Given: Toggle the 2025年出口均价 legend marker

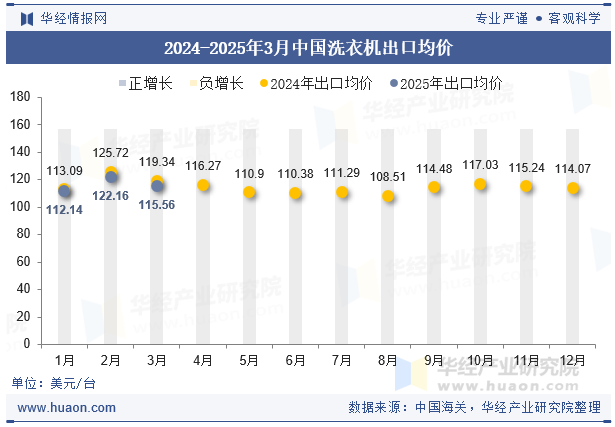Looking at the screenshot, I should click(x=394, y=83).
